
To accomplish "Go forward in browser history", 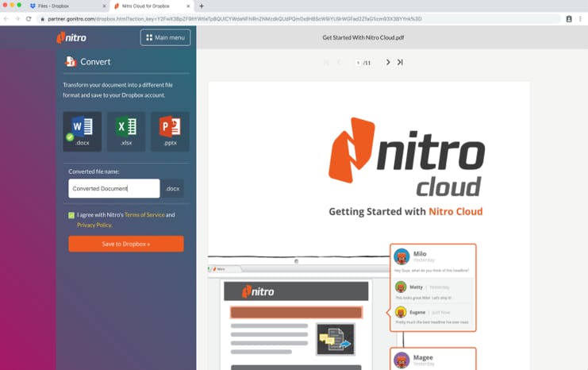I will [17, 19].
